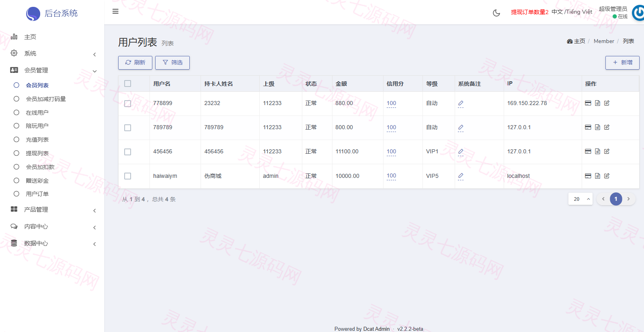The height and width of the screenshot is (332, 644).
Task: Check the row checkbox for user 789789
Action: point(128,128)
